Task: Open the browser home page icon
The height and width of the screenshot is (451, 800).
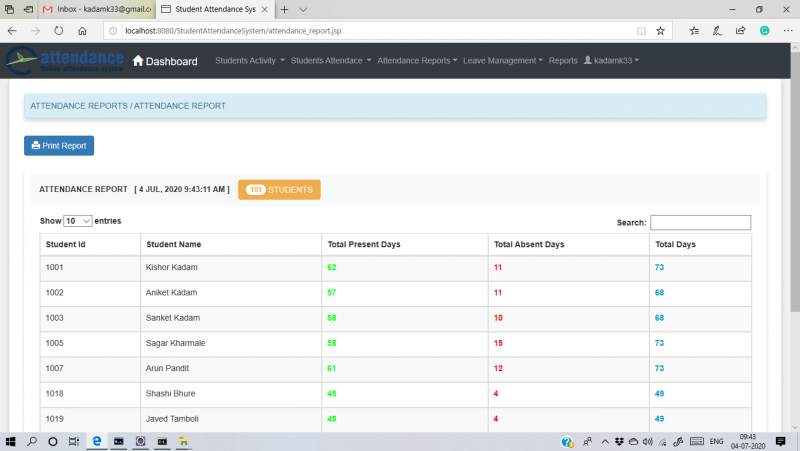Action: coord(82,31)
